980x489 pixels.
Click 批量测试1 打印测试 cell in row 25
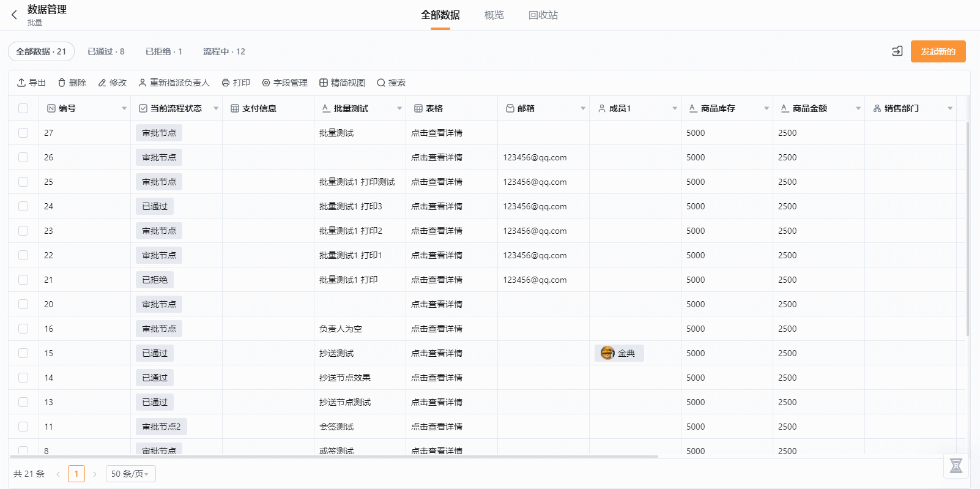click(x=357, y=182)
